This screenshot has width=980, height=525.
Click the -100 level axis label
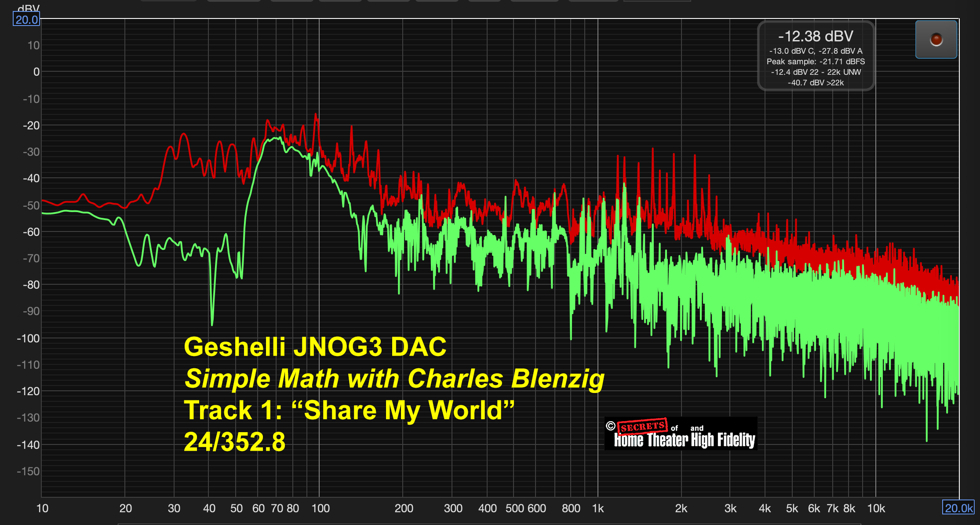click(28, 338)
